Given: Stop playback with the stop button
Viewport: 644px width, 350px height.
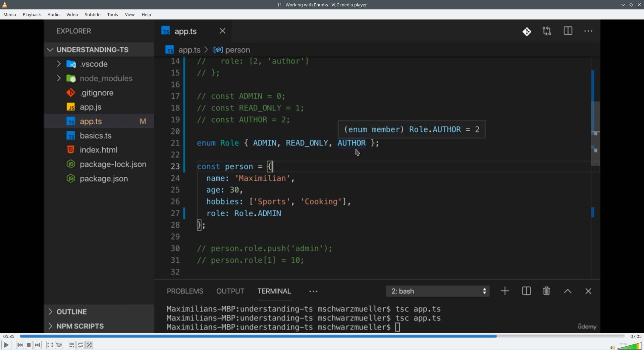Looking at the screenshot, I should (29, 345).
